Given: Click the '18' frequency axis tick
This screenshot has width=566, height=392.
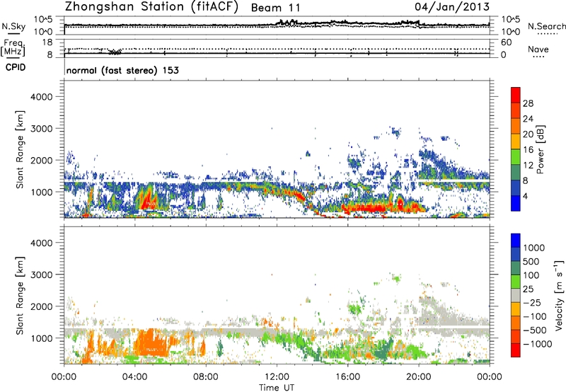Looking at the screenshot, I should coord(47,42).
